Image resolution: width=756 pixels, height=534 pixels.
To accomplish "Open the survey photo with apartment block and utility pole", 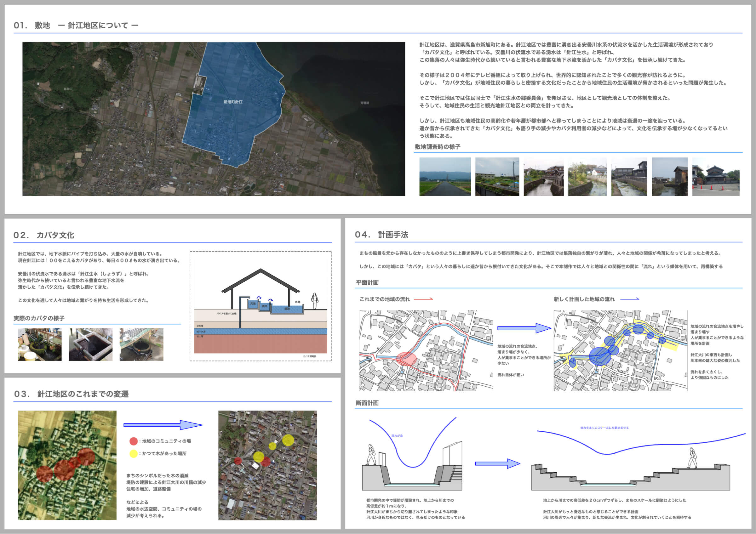I will (497, 177).
